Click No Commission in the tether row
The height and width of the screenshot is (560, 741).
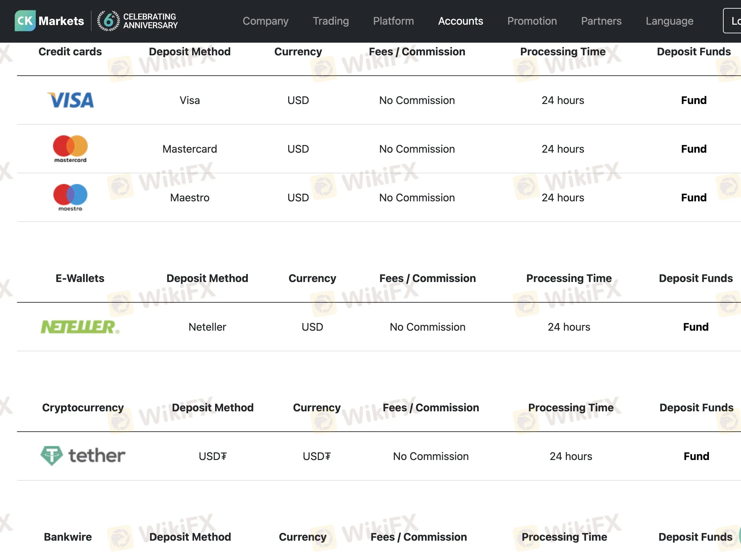[431, 456]
